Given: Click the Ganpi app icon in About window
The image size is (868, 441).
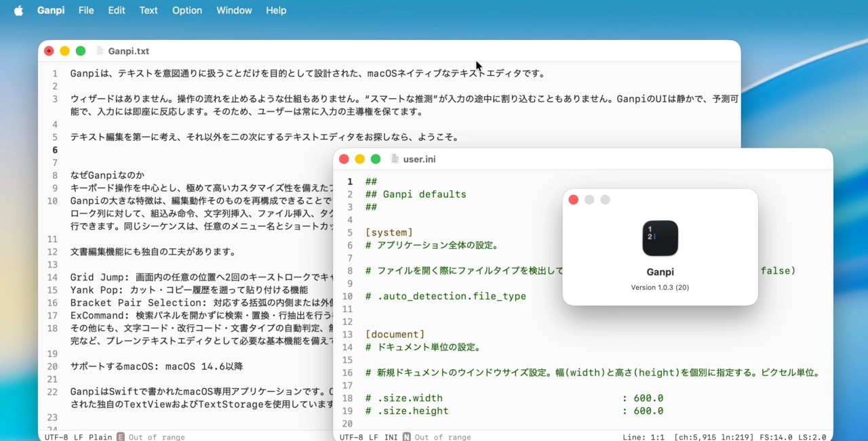Looking at the screenshot, I should 660,238.
